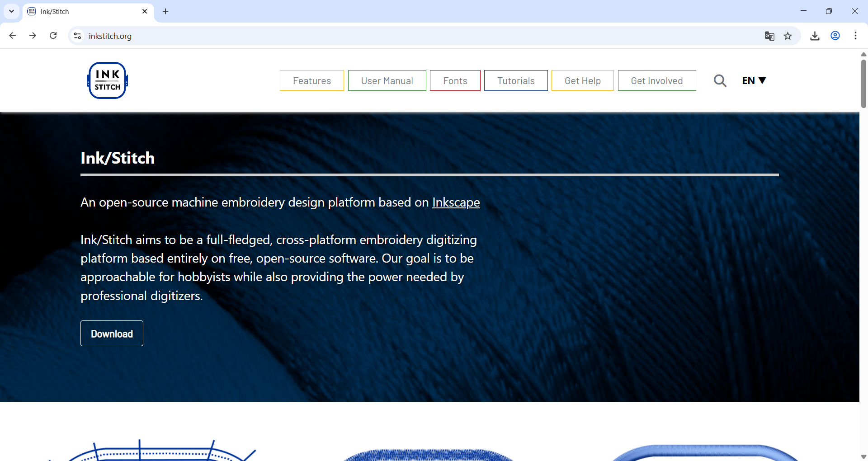Click the scrollbar up arrow
The height and width of the screenshot is (461, 868).
863,54
